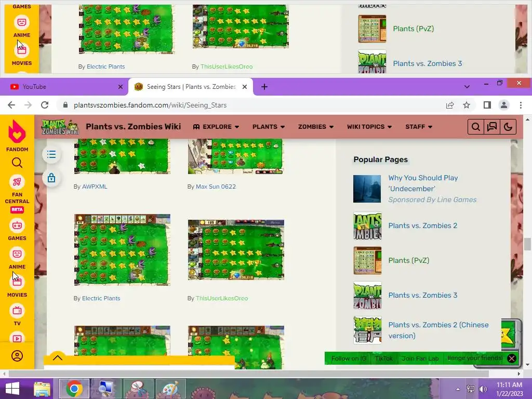The image size is (532, 399).
Task: Open the Chrome three-dot menu
Action: click(x=521, y=105)
